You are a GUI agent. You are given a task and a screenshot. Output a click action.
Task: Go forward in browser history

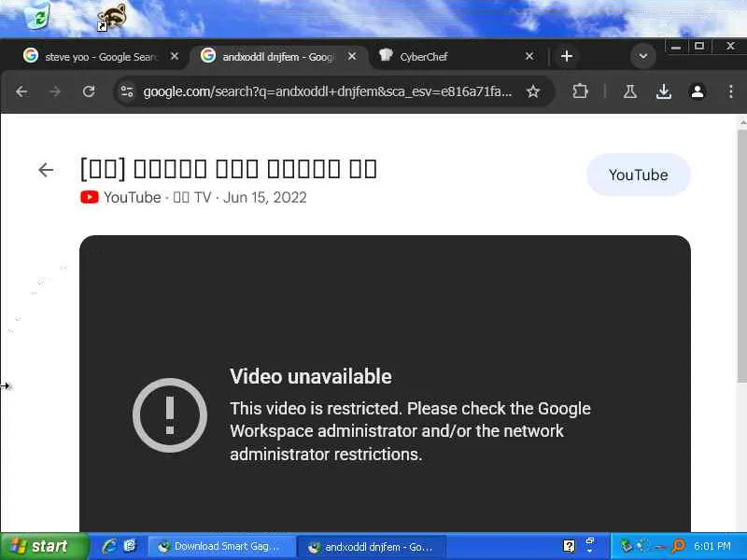point(55,91)
